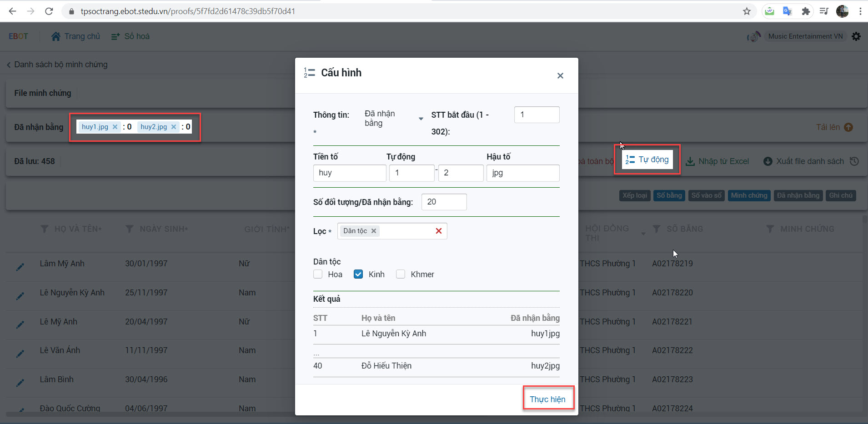Remove huy1.jpg file tag
868x424 pixels.
115,127
